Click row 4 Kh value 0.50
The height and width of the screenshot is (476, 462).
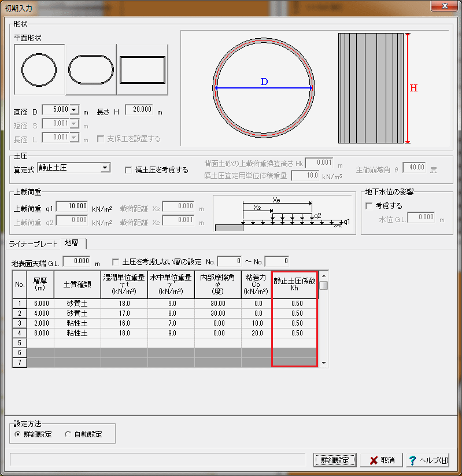tap(295, 333)
